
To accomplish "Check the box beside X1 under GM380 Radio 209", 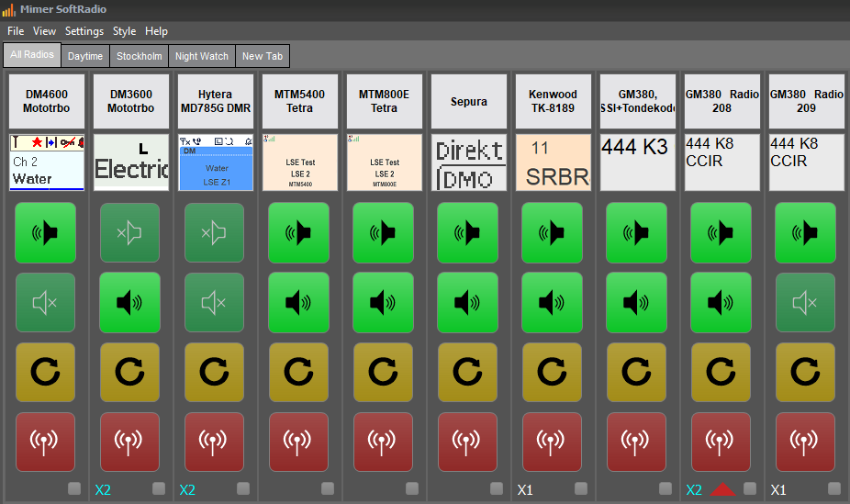I will (834, 488).
